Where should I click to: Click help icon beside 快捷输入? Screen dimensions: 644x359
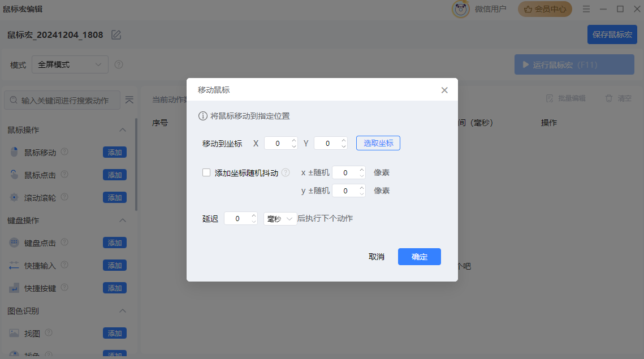click(64, 265)
